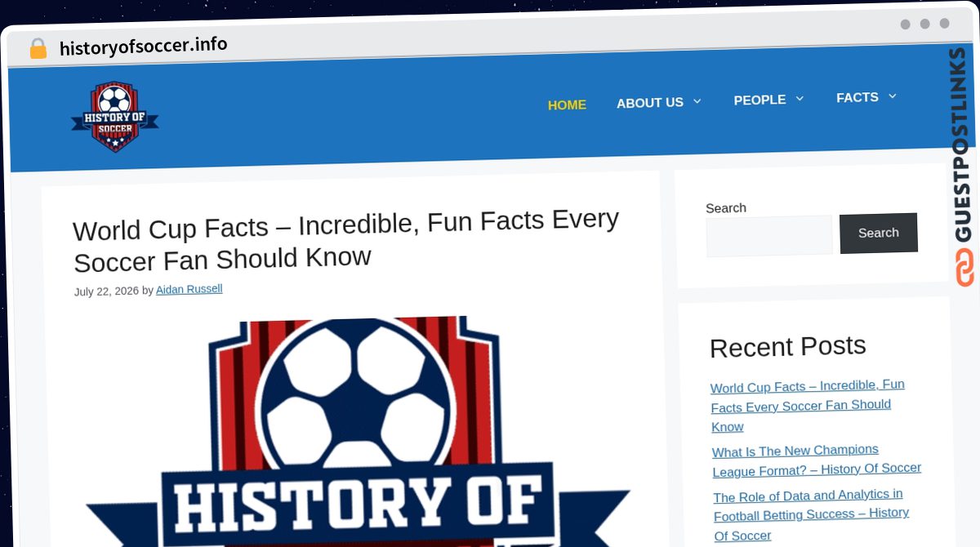
Task: Click the dark Search button
Action: point(879,233)
